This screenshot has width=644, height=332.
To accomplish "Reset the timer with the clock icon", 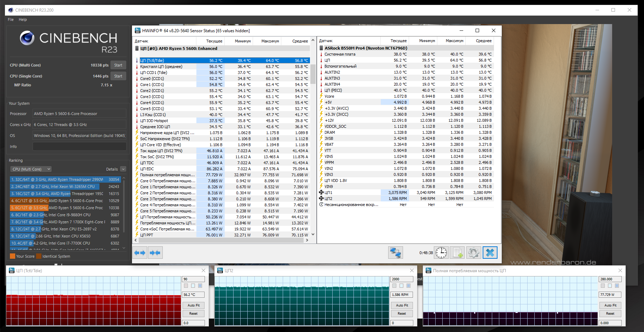I will pyautogui.click(x=441, y=253).
